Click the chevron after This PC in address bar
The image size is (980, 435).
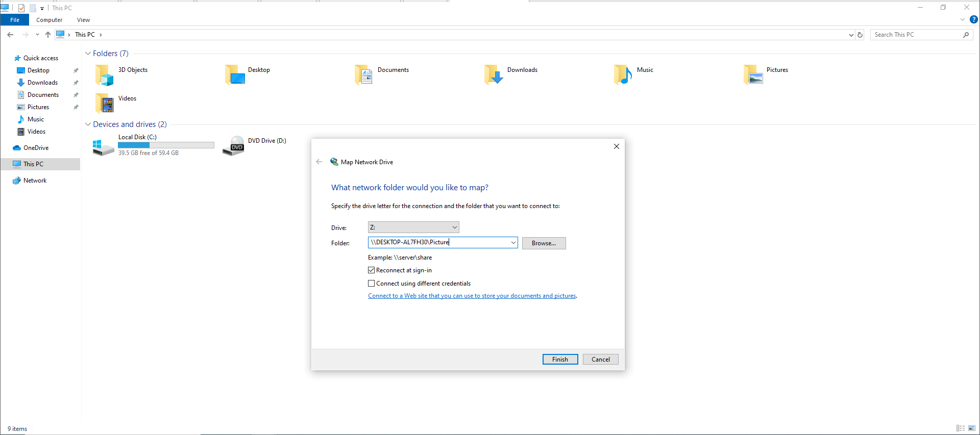coord(101,35)
